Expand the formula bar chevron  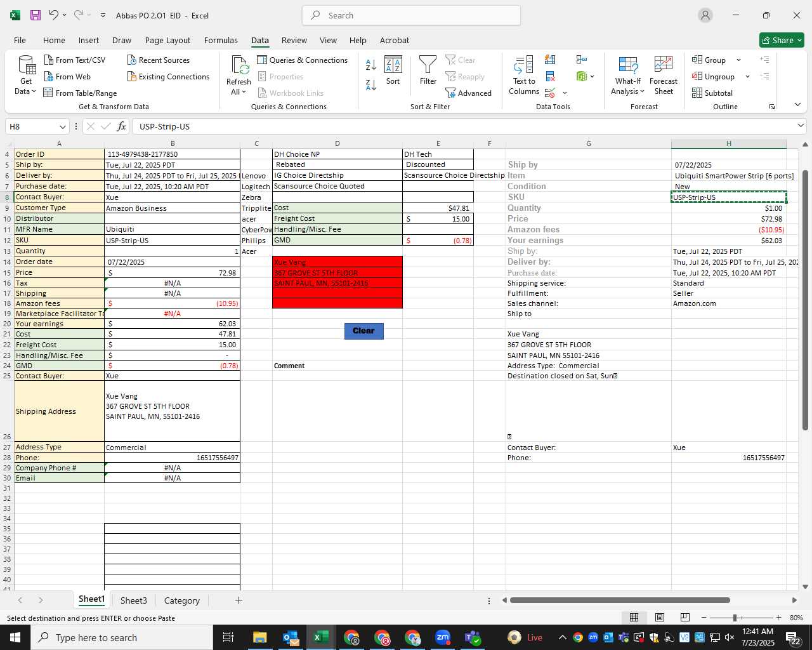(x=801, y=126)
